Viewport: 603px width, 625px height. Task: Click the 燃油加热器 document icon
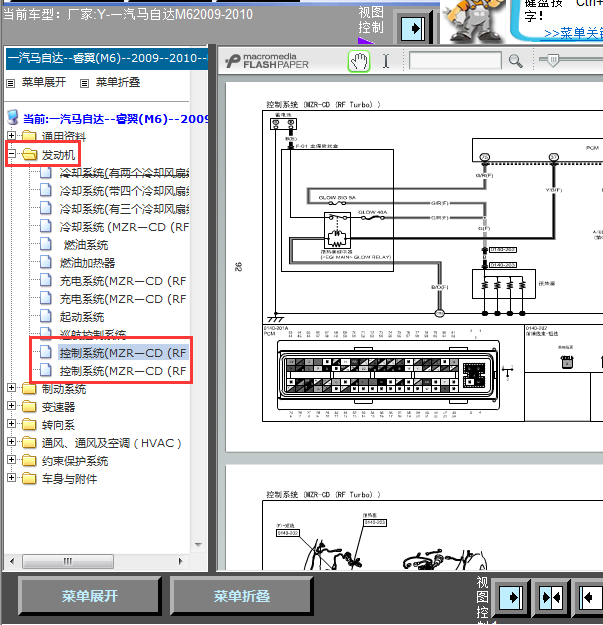(46, 262)
